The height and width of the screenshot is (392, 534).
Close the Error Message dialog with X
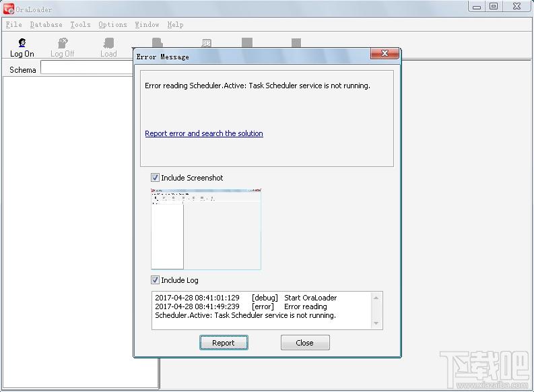385,53
